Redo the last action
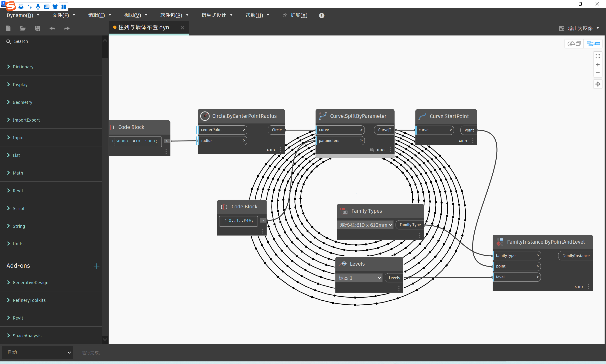Screen dimensions: 606x364 (67, 28)
